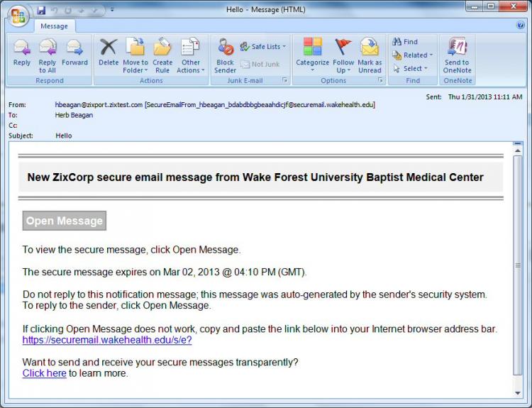
Task: Open Safe Lists dropdown
Action: coord(263,47)
